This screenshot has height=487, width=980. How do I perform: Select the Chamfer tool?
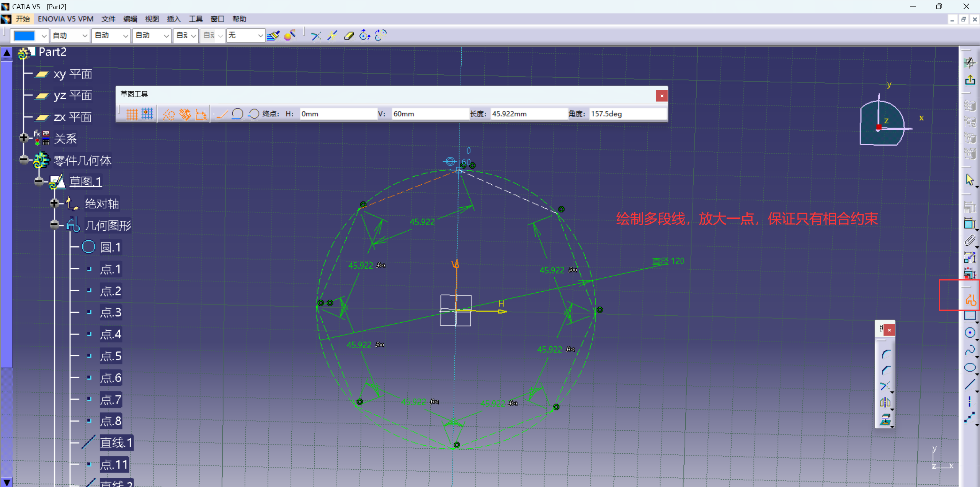point(885,370)
